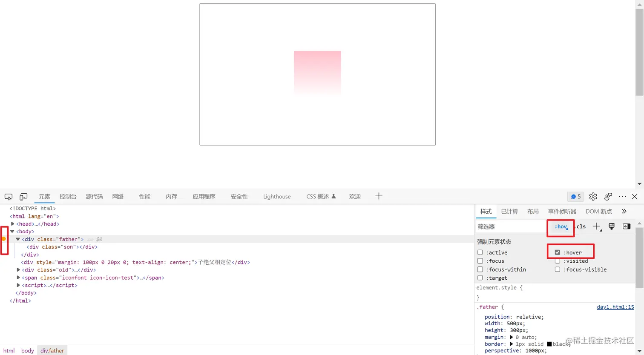Open the issues counter showing 5
Image resolution: width=644 pixels, height=355 pixels.
576,197
